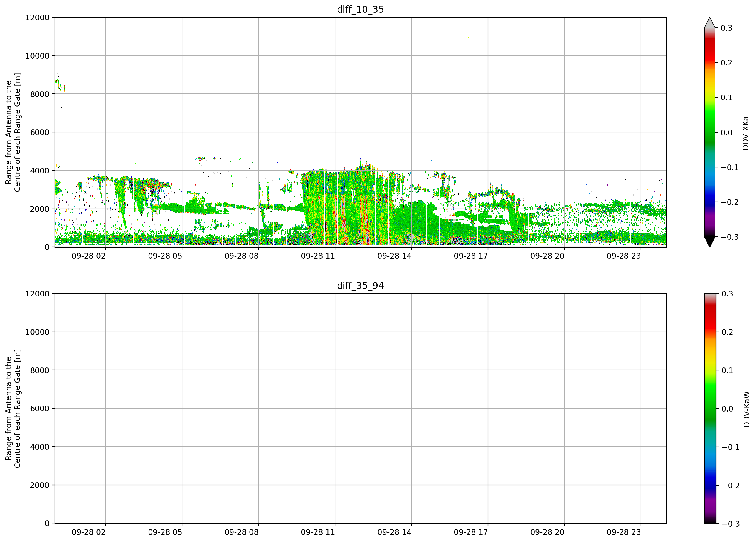Click the black lower arrow of the top colorbar
This screenshot has width=756, height=542.
pos(710,242)
